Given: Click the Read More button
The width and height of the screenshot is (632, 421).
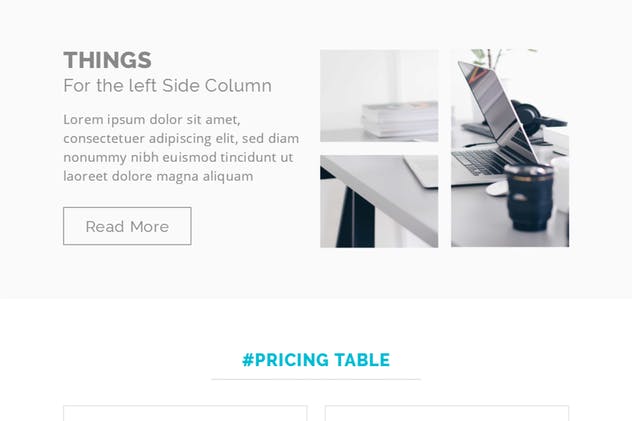Looking at the screenshot, I should [127, 226].
